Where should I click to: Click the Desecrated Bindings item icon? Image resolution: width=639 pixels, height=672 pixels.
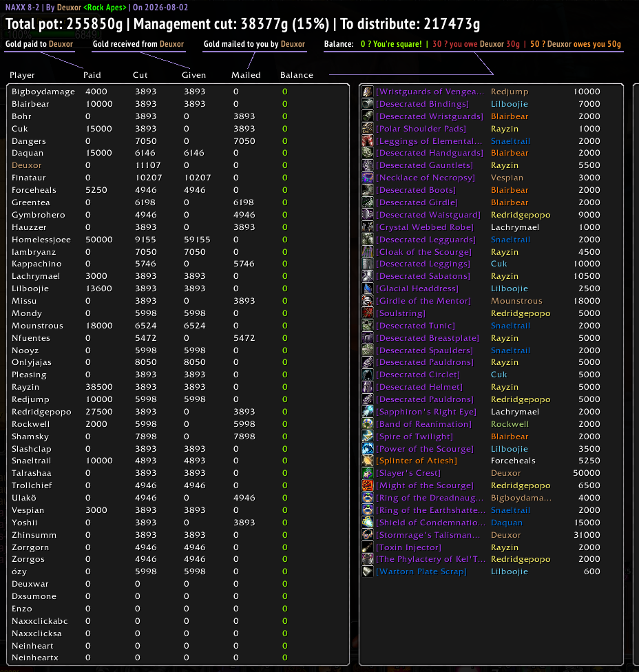click(368, 104)
